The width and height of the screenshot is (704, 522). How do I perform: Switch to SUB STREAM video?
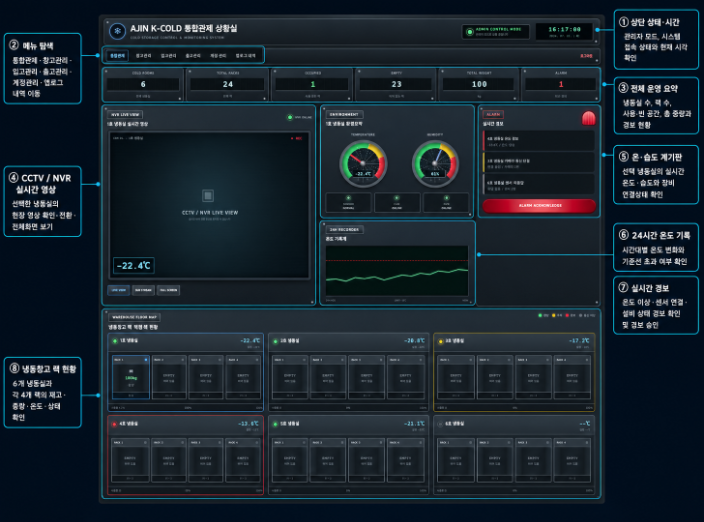pyautogui.click(x=143, y=290)
